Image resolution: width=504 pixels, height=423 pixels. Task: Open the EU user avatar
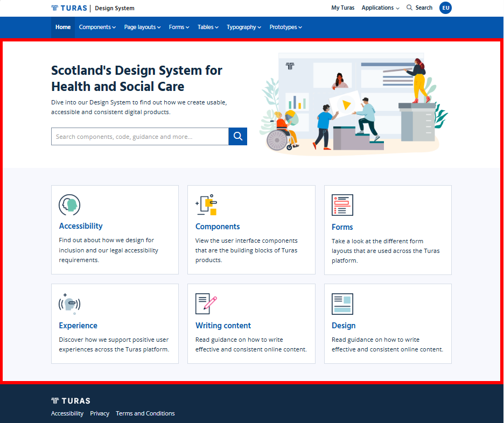click(445, 8)
